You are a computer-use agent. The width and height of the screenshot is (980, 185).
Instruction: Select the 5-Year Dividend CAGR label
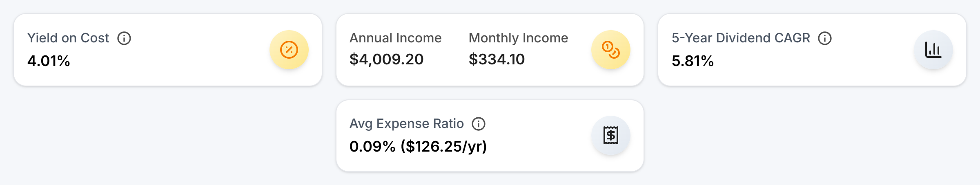point(741,38)
